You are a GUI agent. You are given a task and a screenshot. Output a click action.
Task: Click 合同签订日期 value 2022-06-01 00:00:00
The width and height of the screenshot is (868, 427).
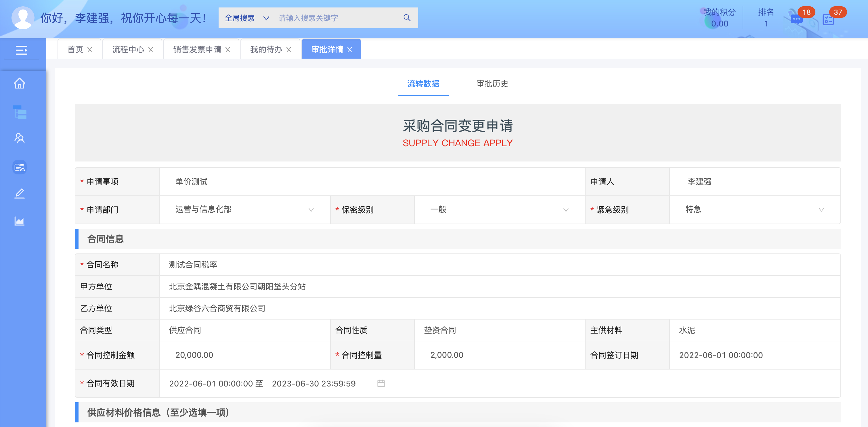coord(721,355)
